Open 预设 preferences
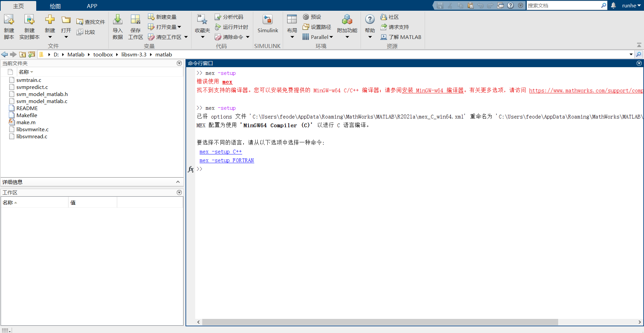Screen dimensions: 644x333 [x=312, y=17]
